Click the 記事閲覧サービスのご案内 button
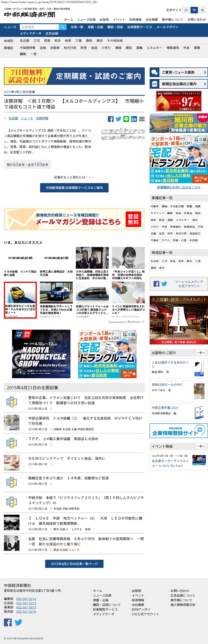This screenshot has height=644, width=208. [74, 188]
